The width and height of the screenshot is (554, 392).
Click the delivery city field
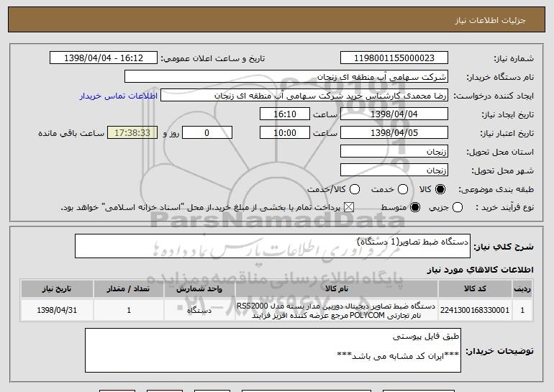pyautogui.click(x=394, y=170)
